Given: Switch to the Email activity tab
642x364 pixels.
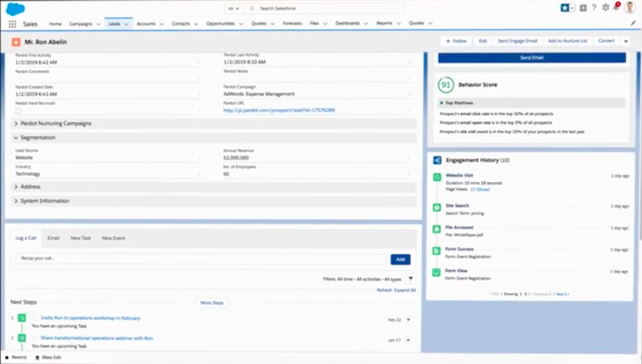Looking at the screenshot, I should (53, 238).
